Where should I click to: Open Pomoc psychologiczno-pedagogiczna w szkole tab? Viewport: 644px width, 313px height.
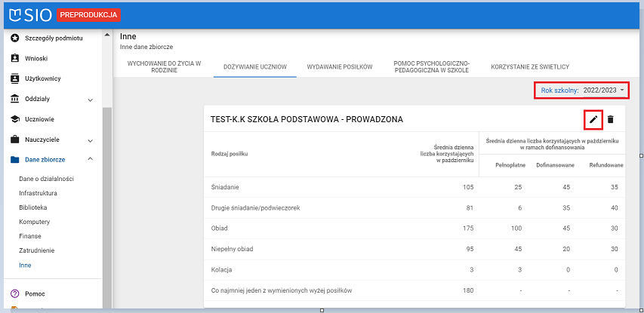(431, 67)
